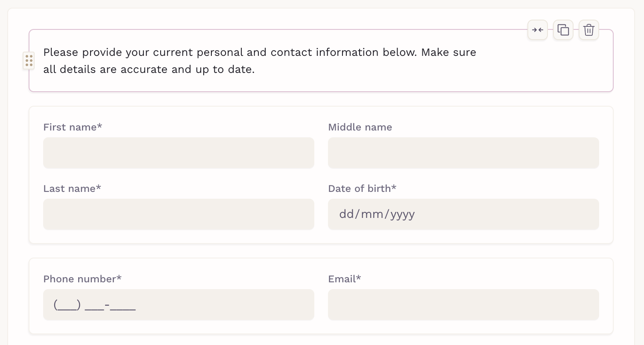Select the "Last name*" label
Screen dimensions: 644x345
72,188
